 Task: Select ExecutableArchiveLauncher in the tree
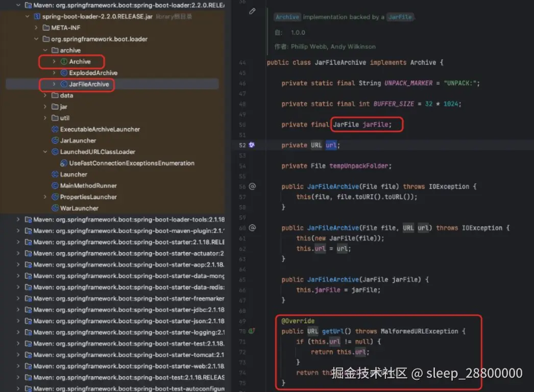click(100, 129)
